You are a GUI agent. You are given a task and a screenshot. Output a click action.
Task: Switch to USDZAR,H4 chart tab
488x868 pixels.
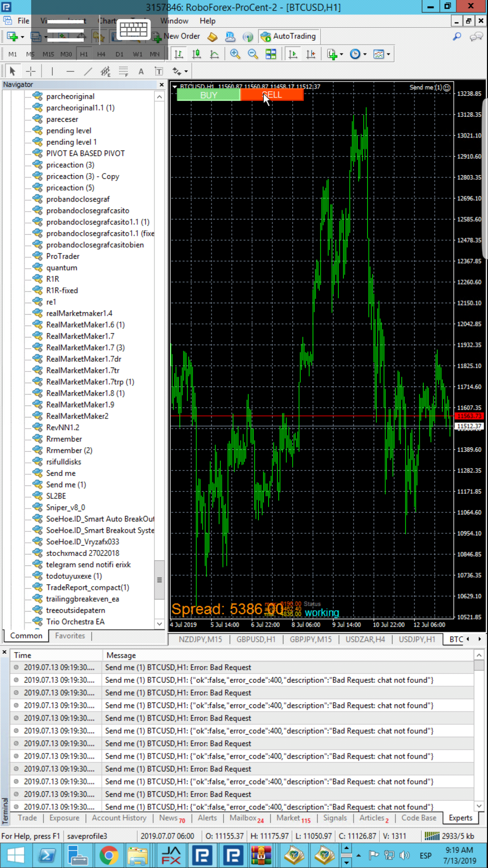pos(365,639)
